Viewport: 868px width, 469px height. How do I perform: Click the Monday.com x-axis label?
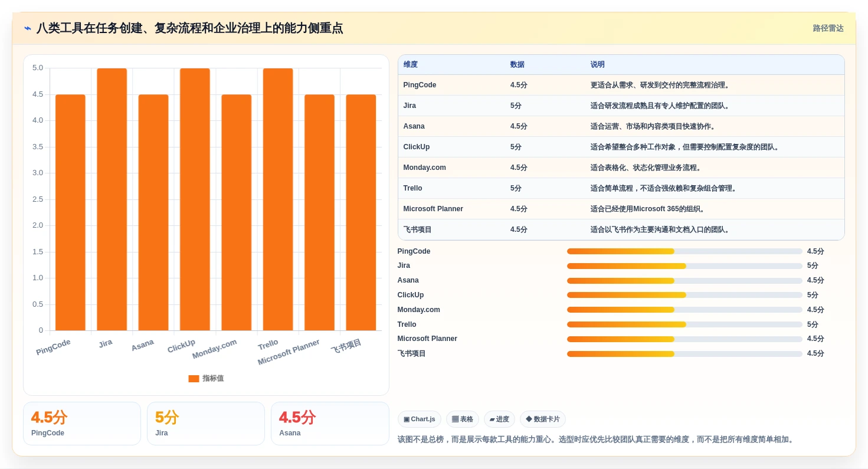point(215,349)
